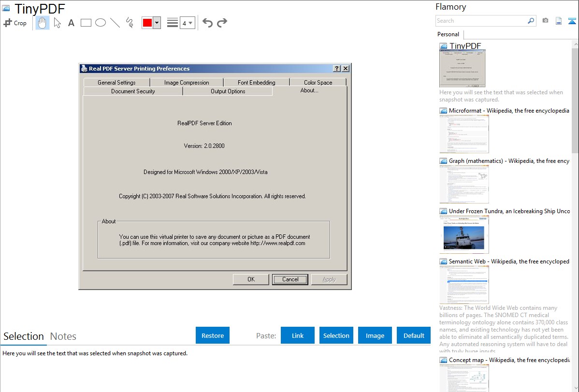Image resolution: width=579 pixels, height=392 pixels.
Task: Click Cancel in the Printing Preferences dialog
Action: [290, 279]
